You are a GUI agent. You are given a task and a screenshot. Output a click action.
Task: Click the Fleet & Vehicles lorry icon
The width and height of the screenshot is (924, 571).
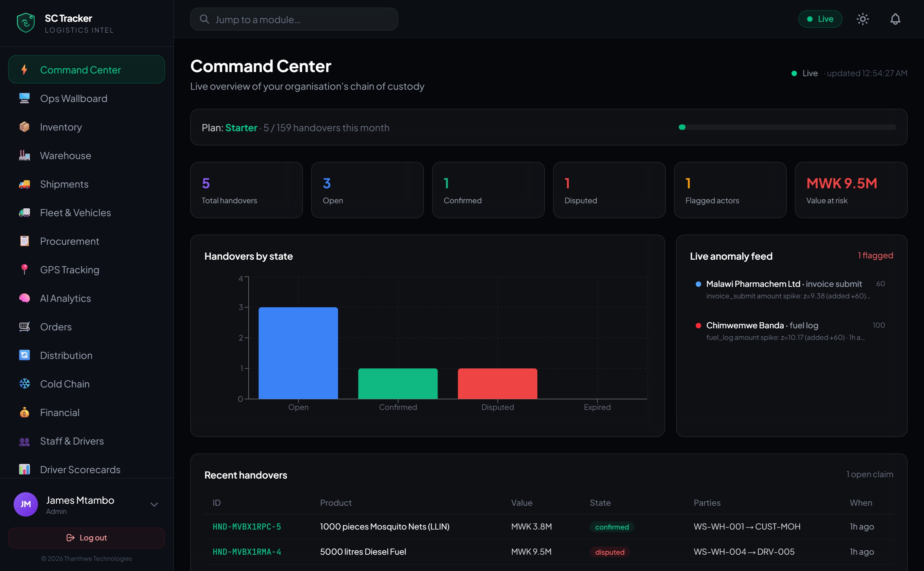(x=24, y=213)
